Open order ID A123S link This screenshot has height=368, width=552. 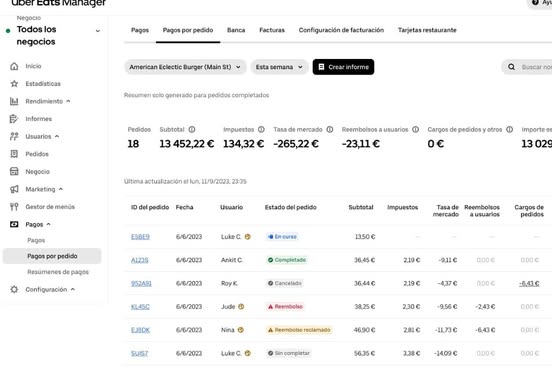140,260
